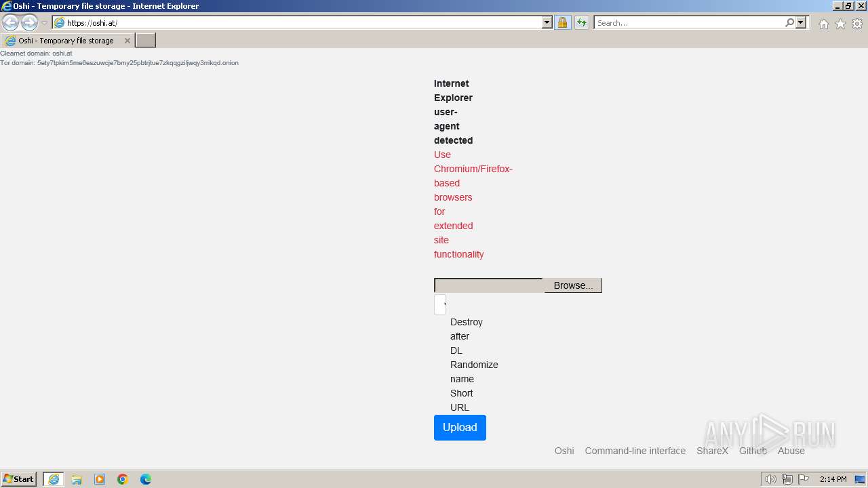Click the blue Upload button
Screen dimensions: 868x488
460,428
